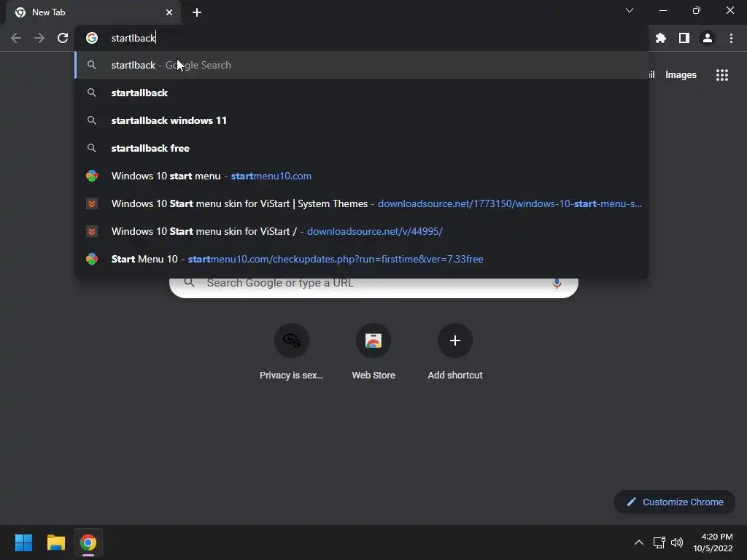Open 'Start Menu 10' checkupdates suggestion

tap(362, 259)
